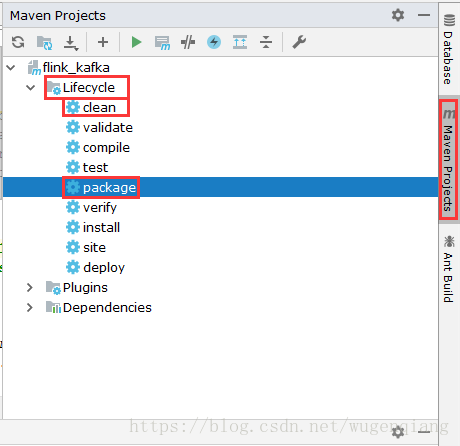Open Execute Maven Goal icon
Viewport: 460px width, 446px height.
pos(162,43)
